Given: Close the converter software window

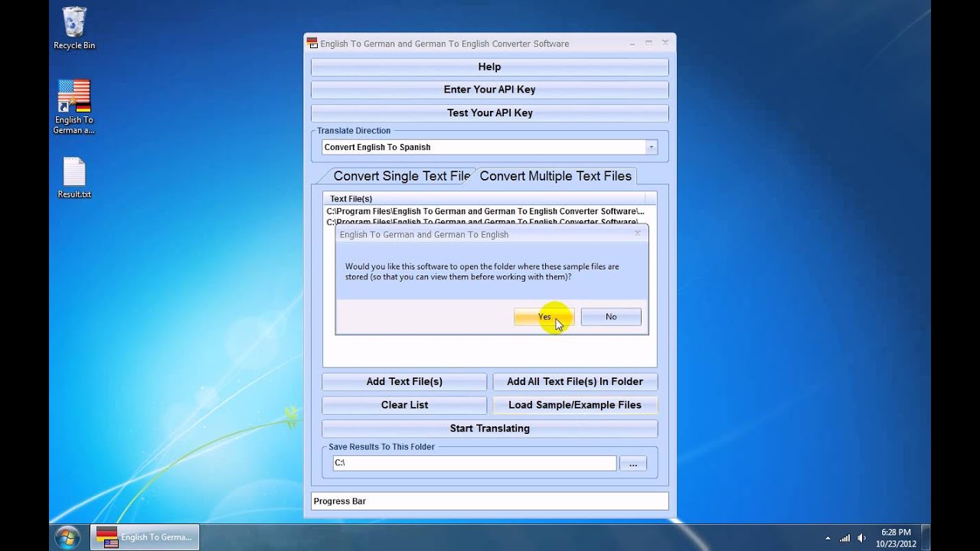Looking at the screenshot, I should 665,43.
